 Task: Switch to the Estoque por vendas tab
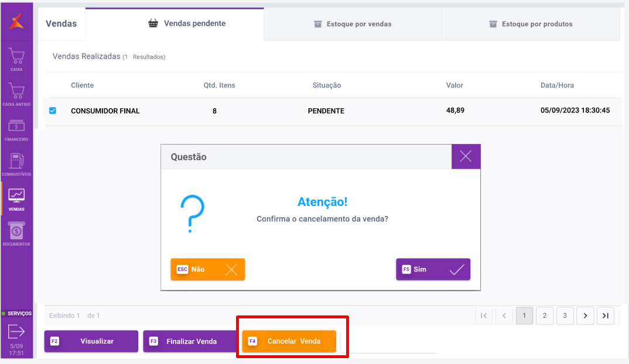tap(353, 24)
